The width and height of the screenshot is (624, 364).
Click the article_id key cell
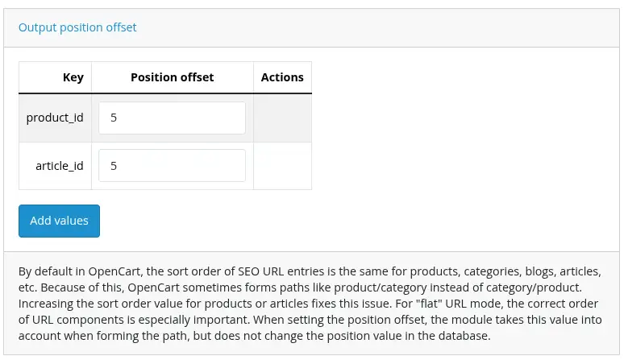pos(59,165)
